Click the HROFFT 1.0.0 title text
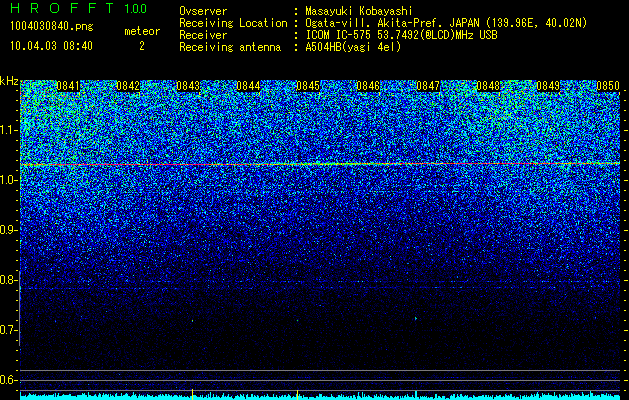This screenshot has height=400, width=629. coord(79,8)
